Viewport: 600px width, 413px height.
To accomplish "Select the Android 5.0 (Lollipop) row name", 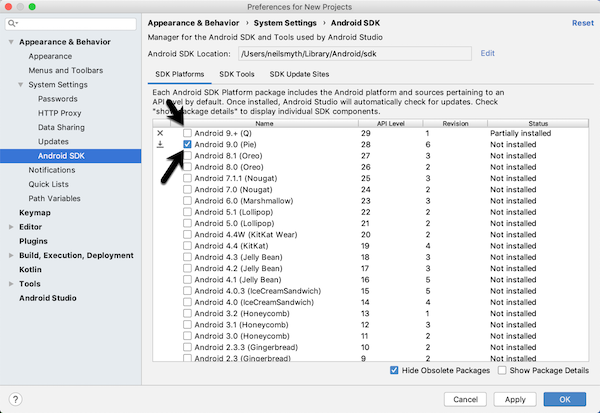I will tap(234, 223).
